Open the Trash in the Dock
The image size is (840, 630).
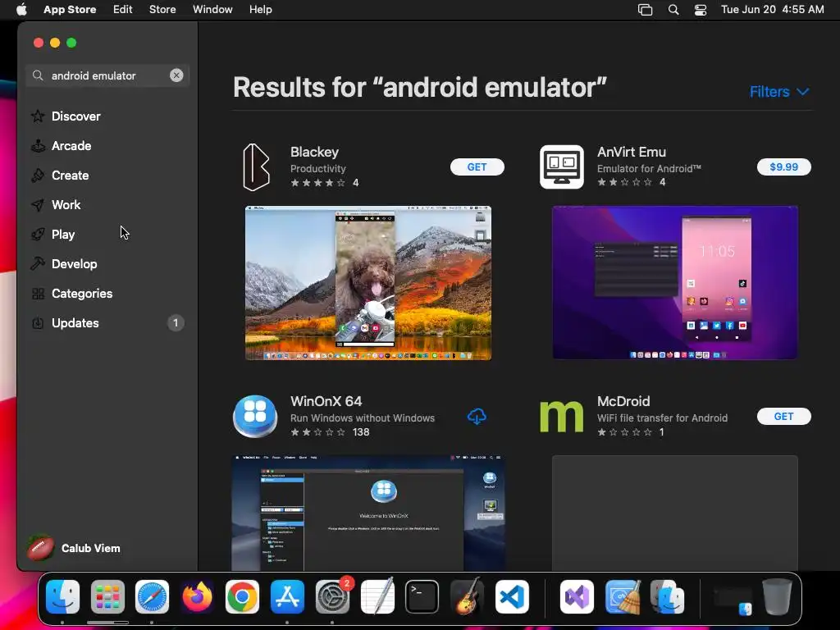pos(778,596)
